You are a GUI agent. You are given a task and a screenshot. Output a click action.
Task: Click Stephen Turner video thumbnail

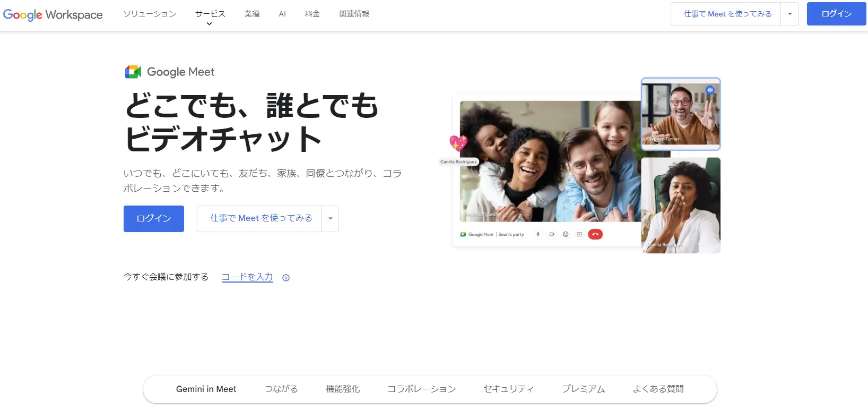click(681, 114)
